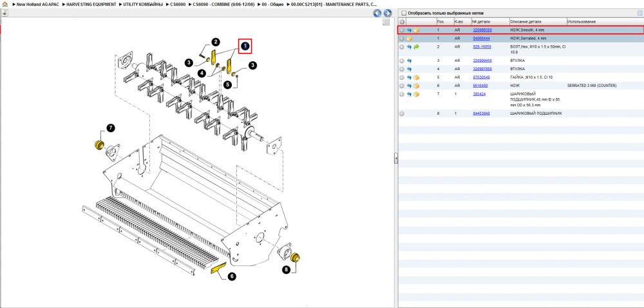
Task: Open the CS6090 - COMBINE breadcrumb
Action: [224, 4]
